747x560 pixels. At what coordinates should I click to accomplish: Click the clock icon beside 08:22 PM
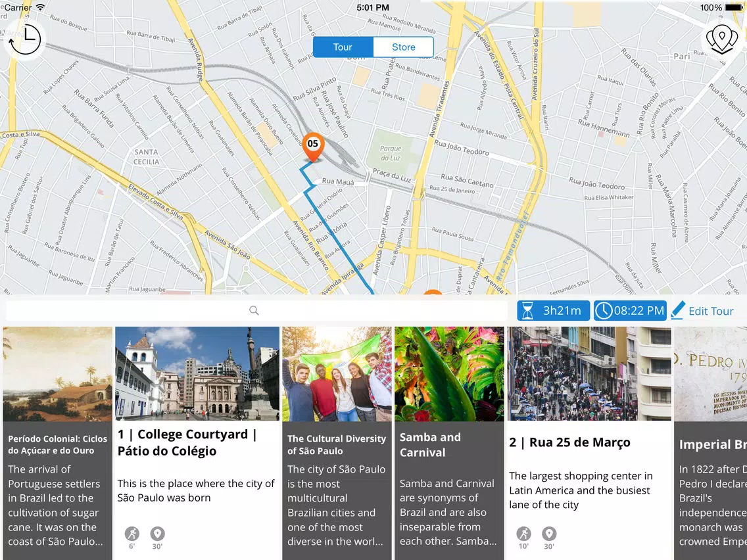604,311
